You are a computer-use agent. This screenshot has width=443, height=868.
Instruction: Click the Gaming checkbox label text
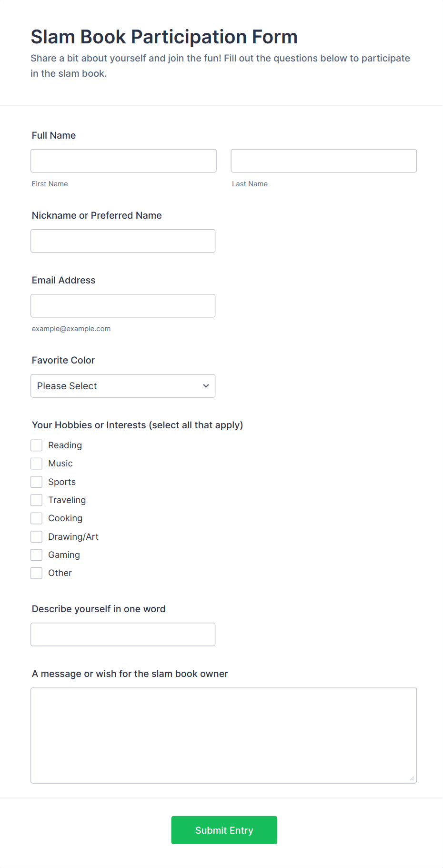(x=64, y=555)
